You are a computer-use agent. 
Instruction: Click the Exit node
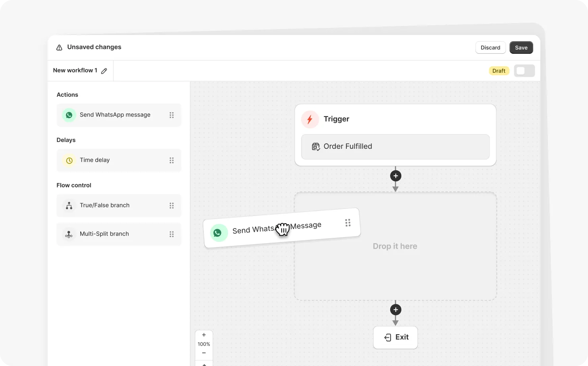click(395, 337)
